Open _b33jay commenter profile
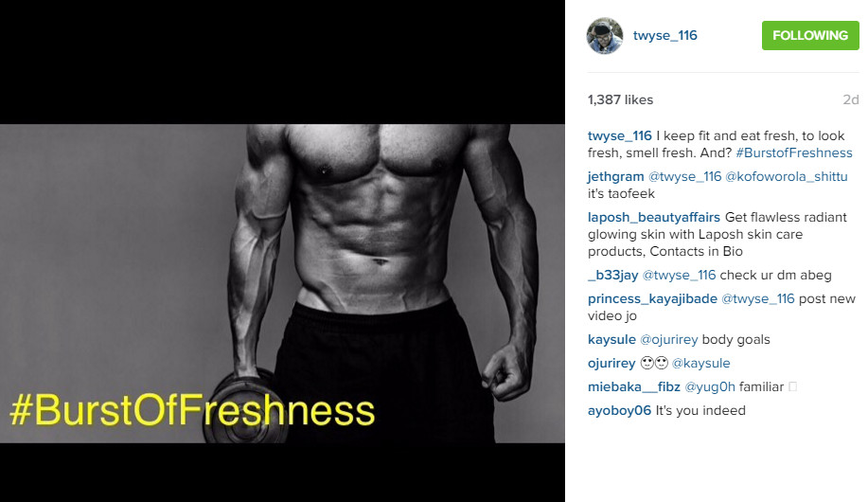This screenshot has height=502, width=868. point(612,276)
